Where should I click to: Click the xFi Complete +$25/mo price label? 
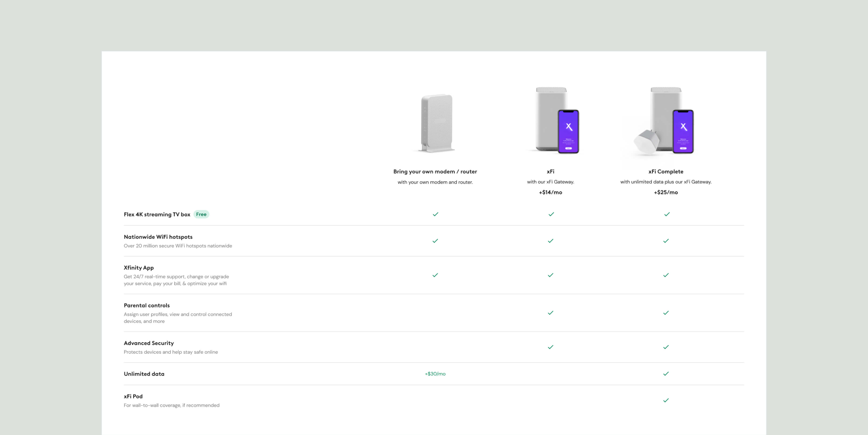[665, 192]
